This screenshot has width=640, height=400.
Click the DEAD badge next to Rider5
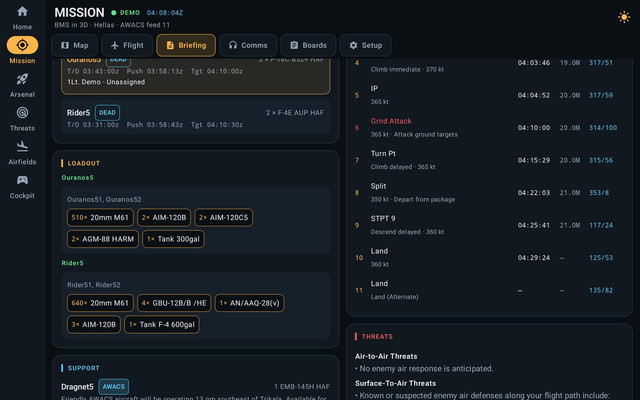tap(107, 113)
